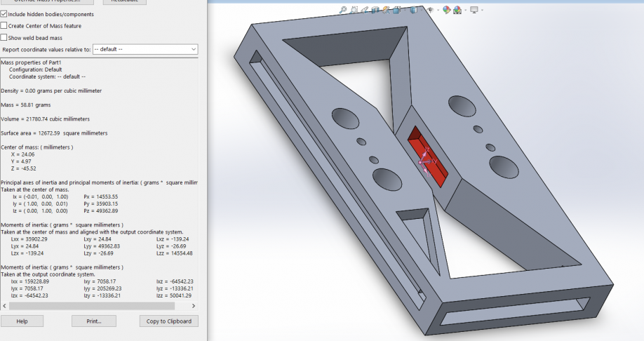Open the Edit Appearance color ball
Image resolution: width=644 pixels, height=341 pixels.
pyautogui.click(x=446, y=10)
